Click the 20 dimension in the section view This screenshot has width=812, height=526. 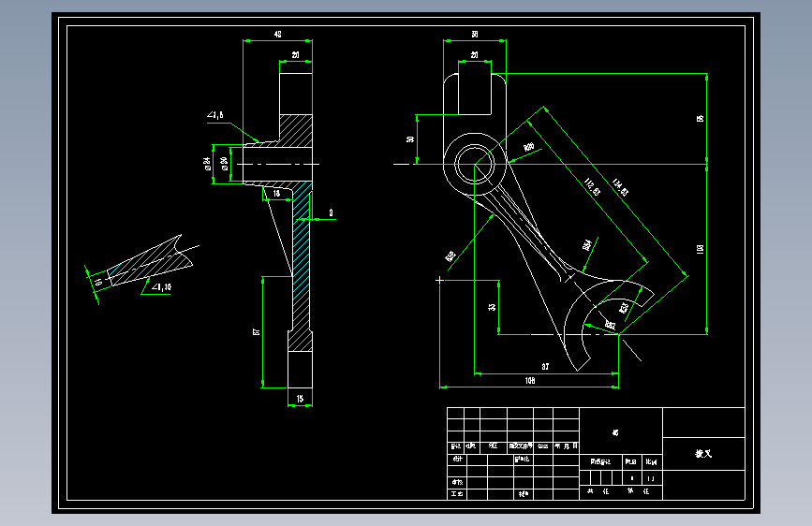pyautogui.click(x=295, y=55)
